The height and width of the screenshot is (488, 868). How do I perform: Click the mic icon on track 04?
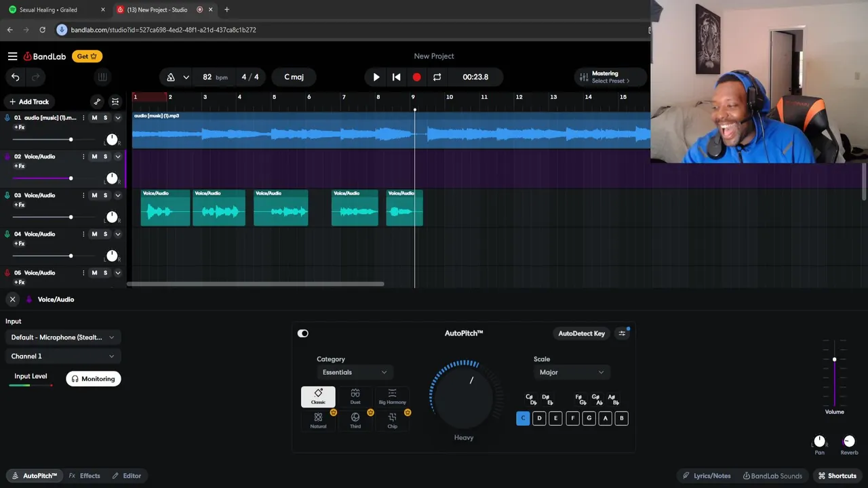point(7,234)
